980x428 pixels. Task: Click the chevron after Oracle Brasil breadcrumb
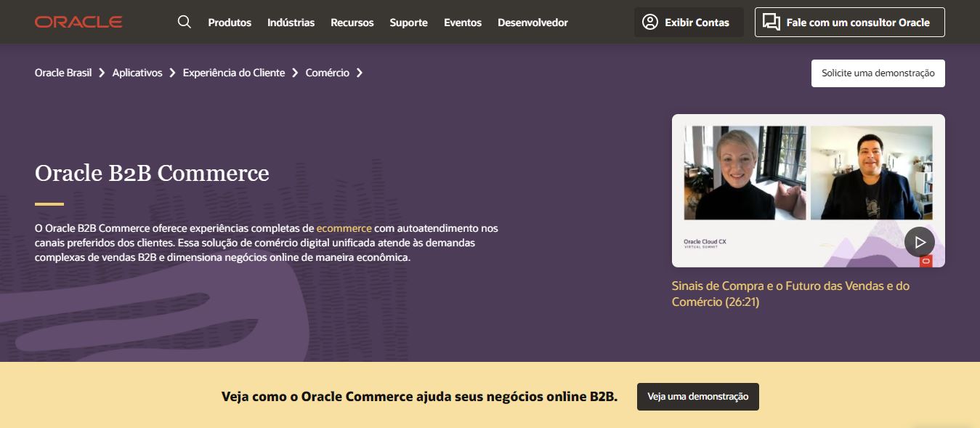click(x=101, y=73)
